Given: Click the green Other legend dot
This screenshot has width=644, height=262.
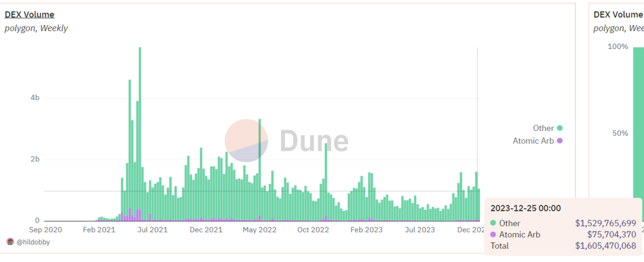Looking at the screenshot, I should pos(559,128).
